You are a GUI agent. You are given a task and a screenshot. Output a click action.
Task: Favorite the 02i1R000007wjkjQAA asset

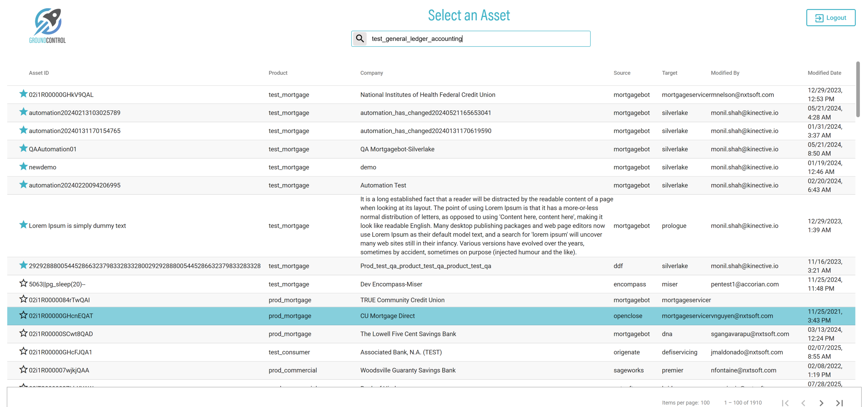pyautogui.click(x=23, y=370)
